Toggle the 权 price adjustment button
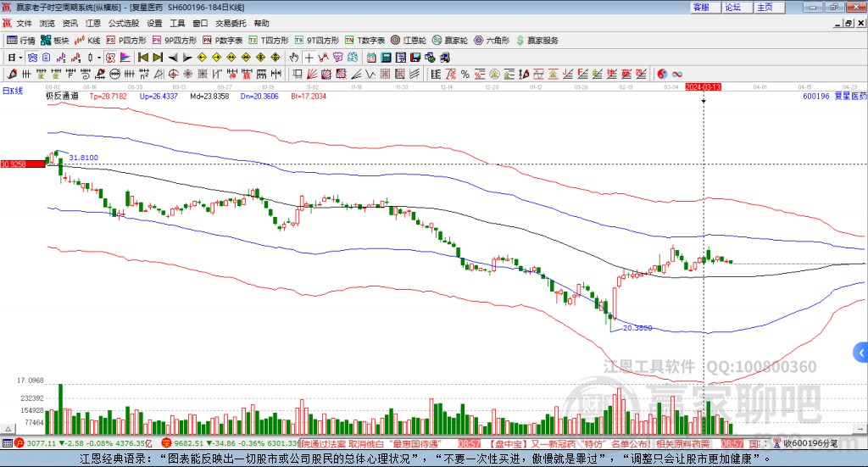Image resolution: width=868 pixels, height=467 pixels. [110, 58]
